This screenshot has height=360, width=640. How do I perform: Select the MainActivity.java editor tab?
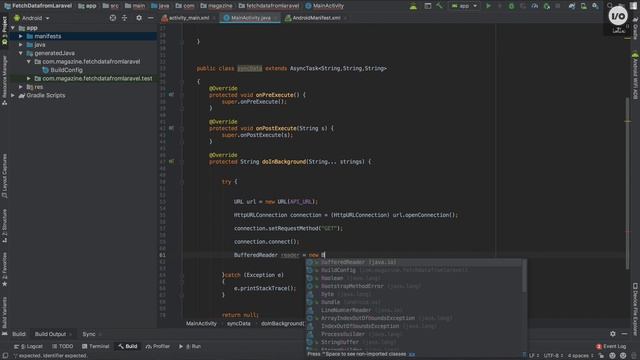250,18
